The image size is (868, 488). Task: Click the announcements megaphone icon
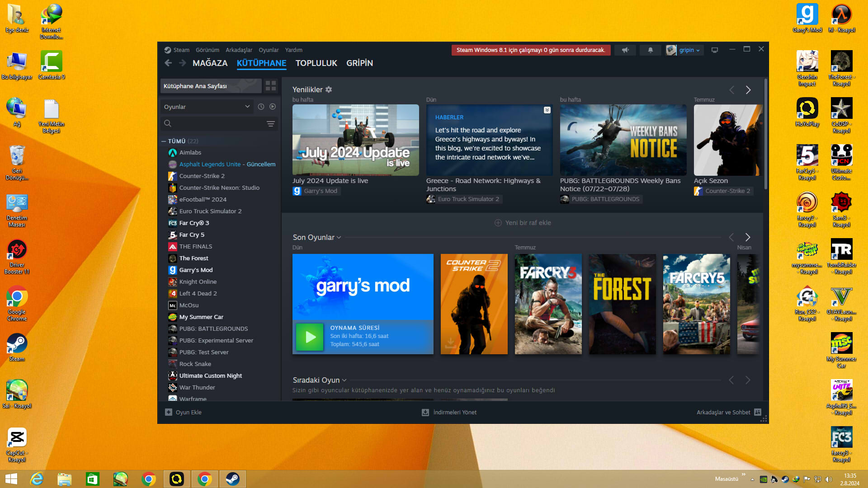(625, 50)
